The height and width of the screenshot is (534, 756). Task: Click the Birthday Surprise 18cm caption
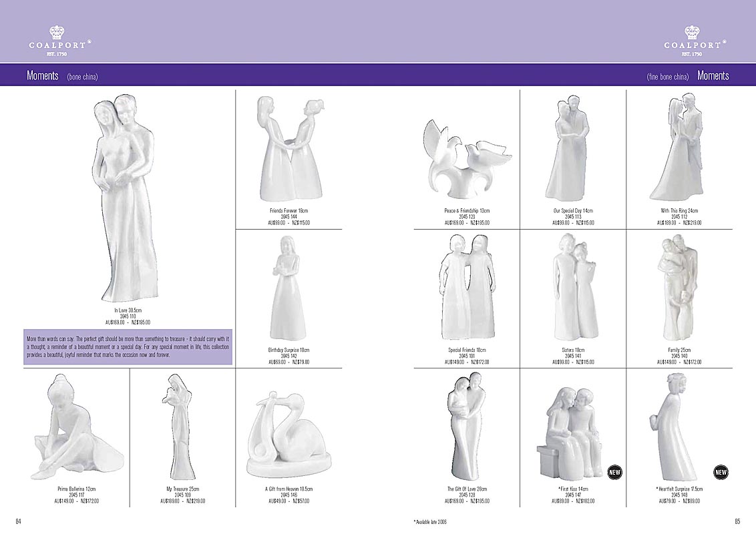[x=289, y=350]
